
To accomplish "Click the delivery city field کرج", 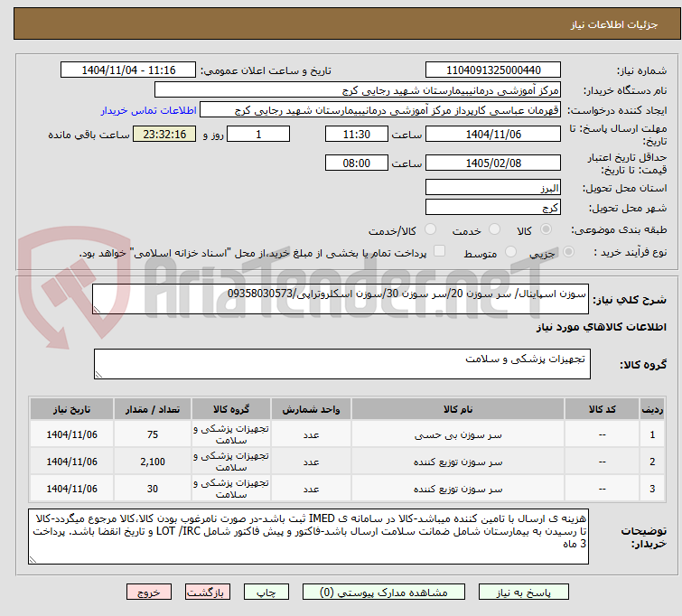I will coord(493,208).
